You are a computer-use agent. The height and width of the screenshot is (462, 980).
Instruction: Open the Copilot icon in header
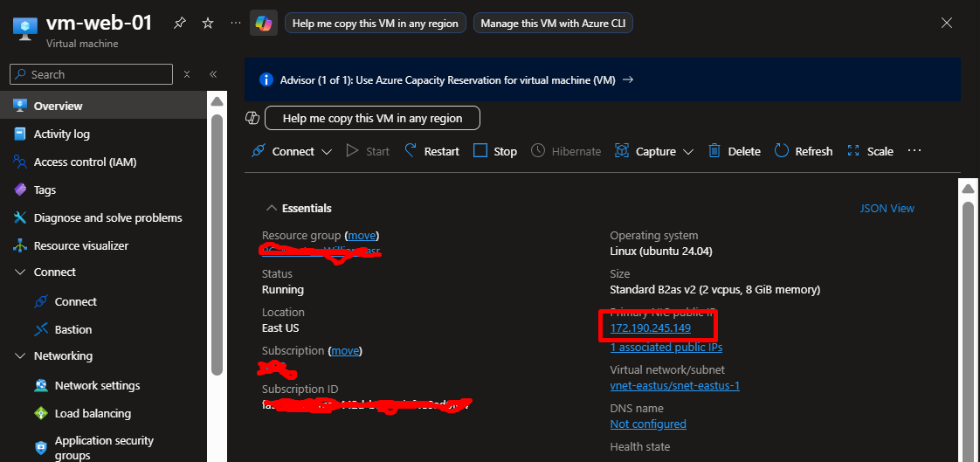pyautogui.click(x=263, y=24)
